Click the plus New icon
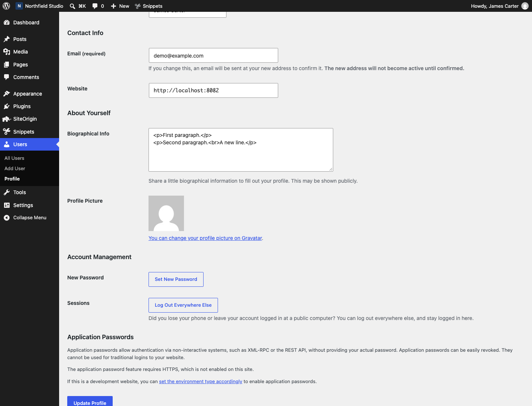532x406 pixels. 113,6
